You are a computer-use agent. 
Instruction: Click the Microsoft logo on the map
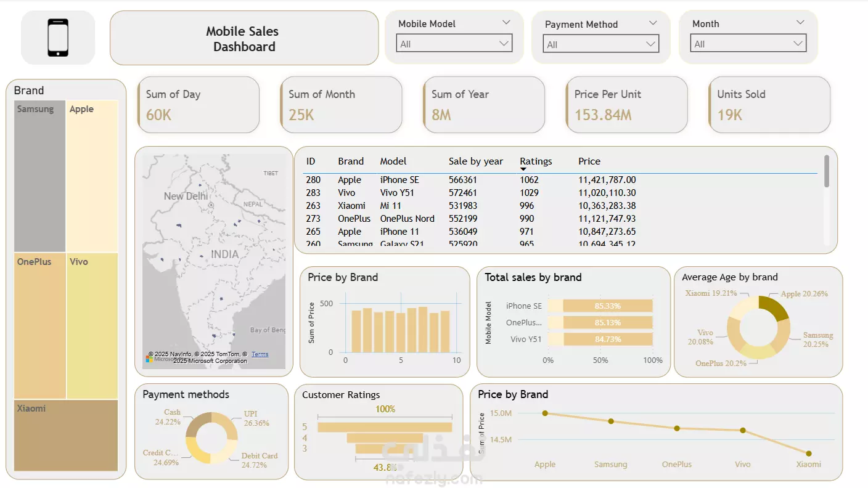coord(150,358)
